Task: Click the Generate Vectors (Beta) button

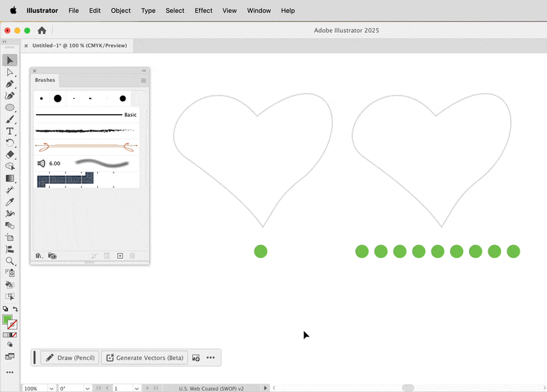Action: point(145,358)
